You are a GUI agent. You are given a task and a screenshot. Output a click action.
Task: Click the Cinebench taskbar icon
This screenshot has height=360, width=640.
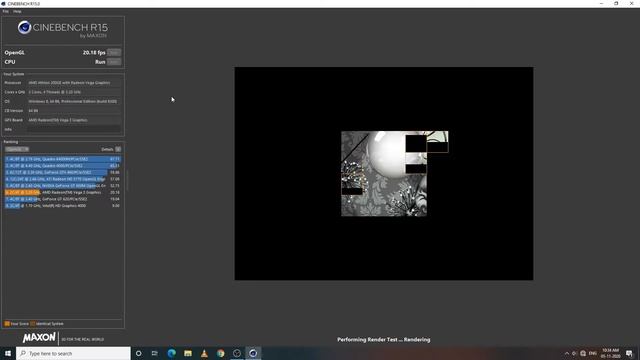point(253,353)
